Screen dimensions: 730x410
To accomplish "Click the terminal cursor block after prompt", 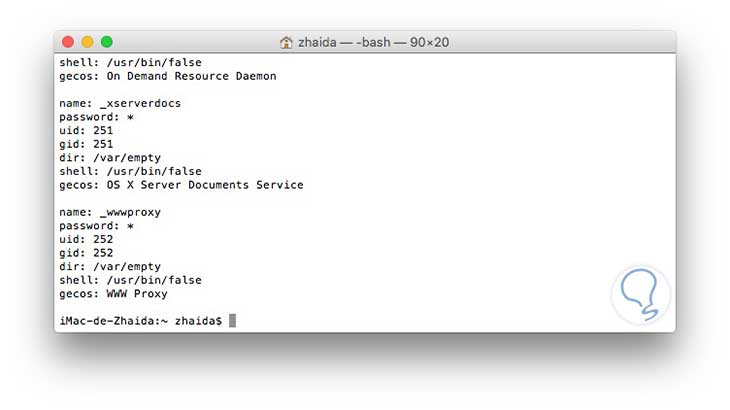I will coord(232,321).
